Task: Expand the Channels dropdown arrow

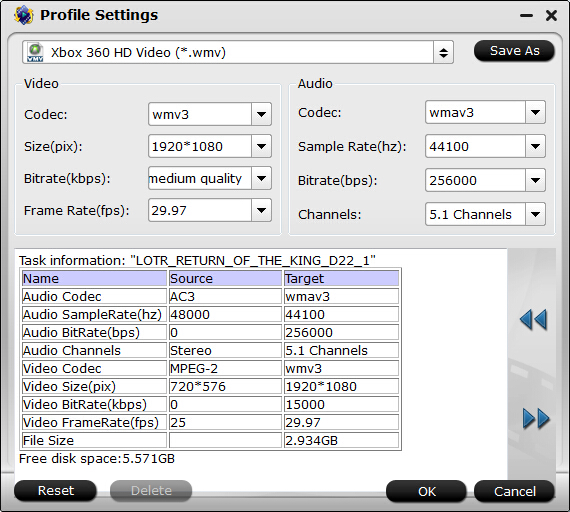Action: coord(535,214)
